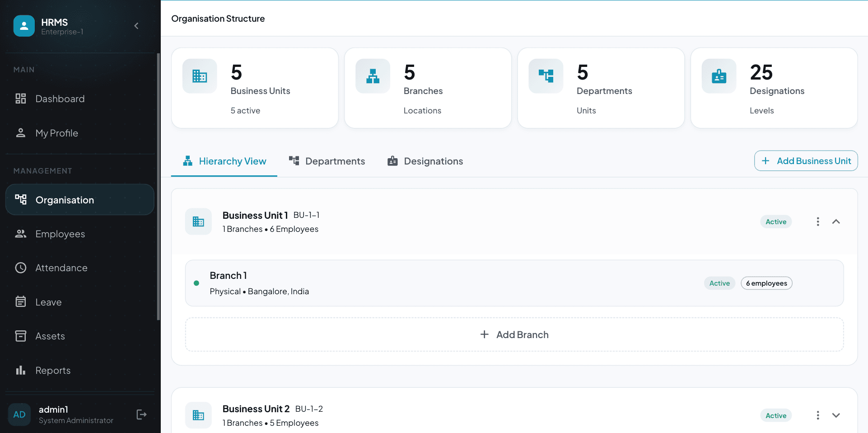Click the BU-1-2 code
The width and height of the screenshot is (868, 433).
(x=309, y=409)
